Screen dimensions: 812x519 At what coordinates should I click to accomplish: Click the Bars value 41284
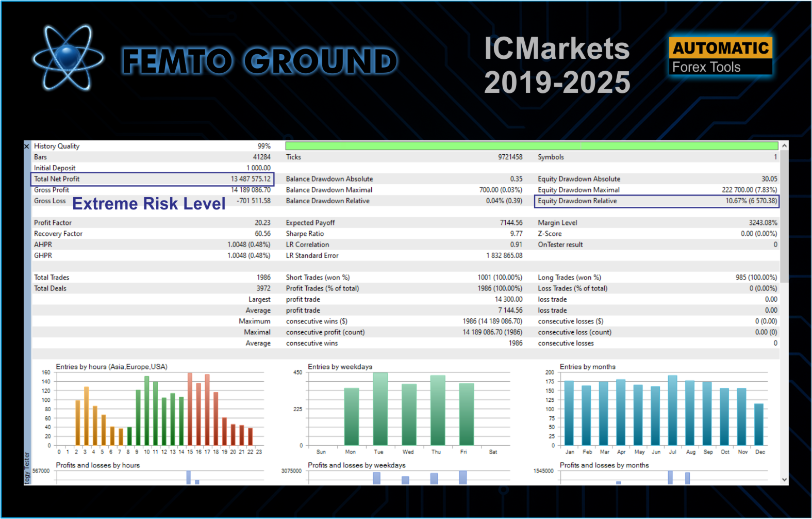(x=261, y=157)
